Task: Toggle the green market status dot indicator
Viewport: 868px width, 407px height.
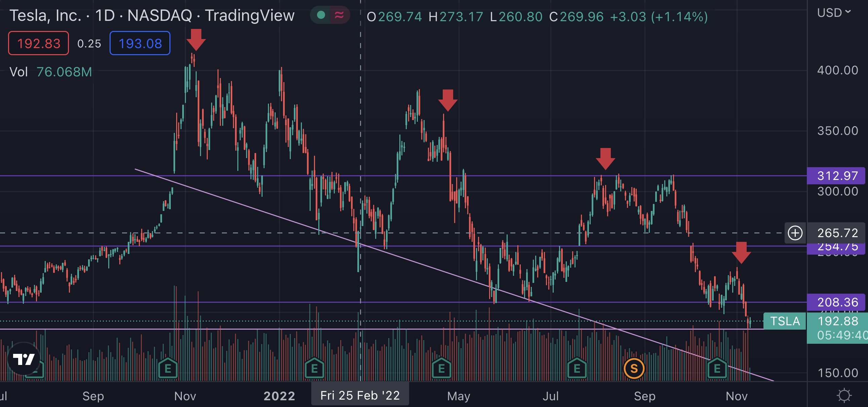Action: point(321,15)
